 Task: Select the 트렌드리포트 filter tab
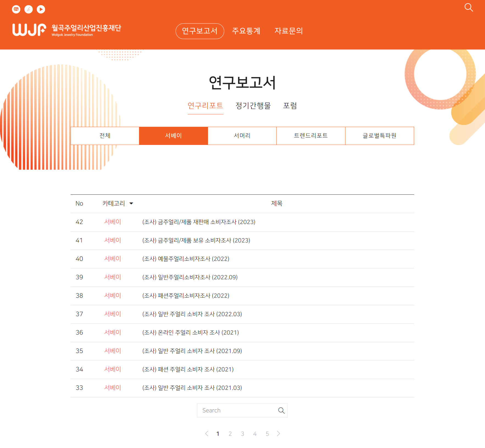click(311, 136)
